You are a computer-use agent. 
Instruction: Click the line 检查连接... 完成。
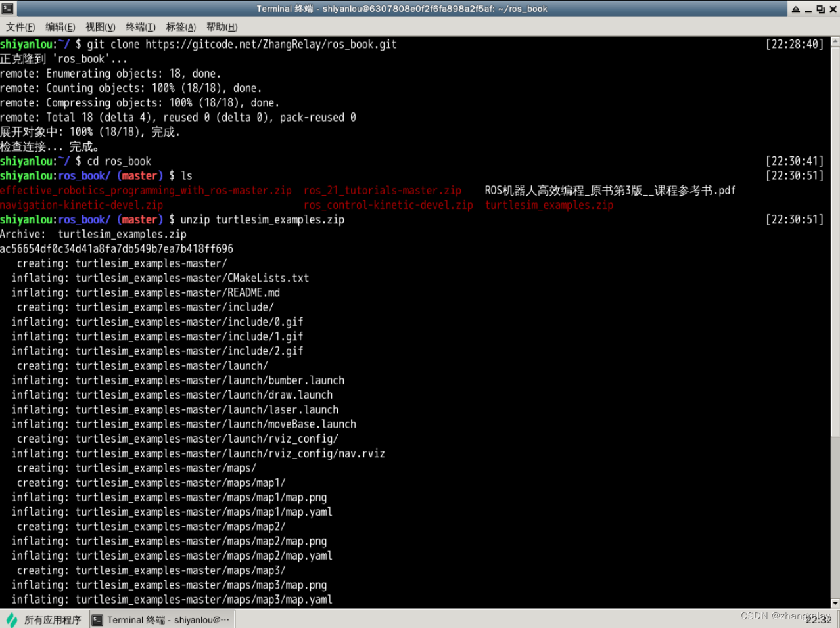pyautogui.click(x=49, y=146)
